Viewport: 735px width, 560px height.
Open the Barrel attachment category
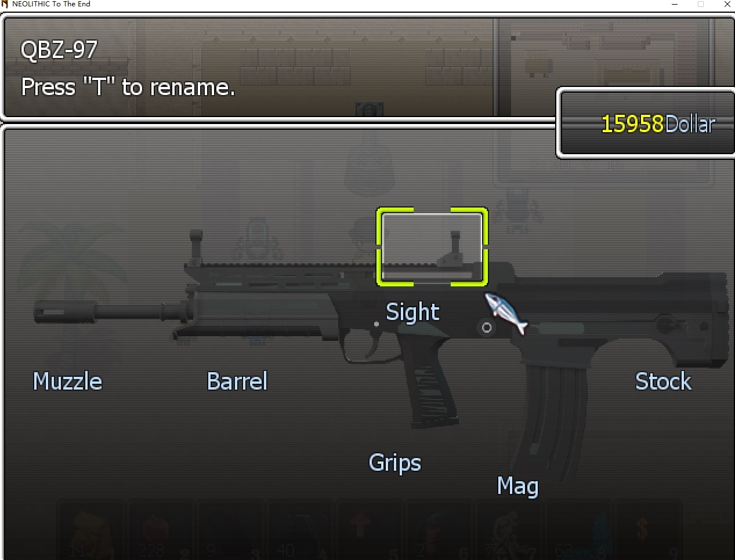(x=237, y=381)
